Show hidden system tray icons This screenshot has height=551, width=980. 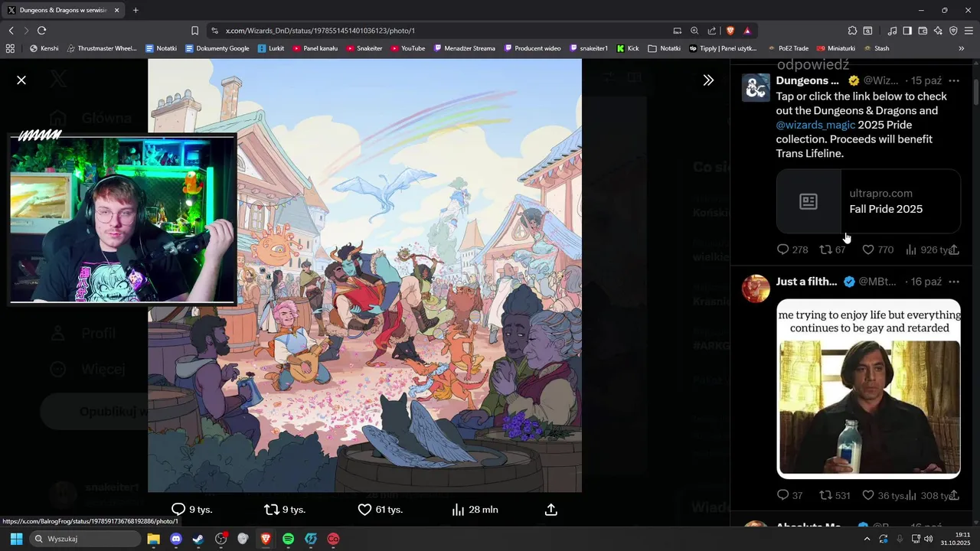[x=867, y=539]
